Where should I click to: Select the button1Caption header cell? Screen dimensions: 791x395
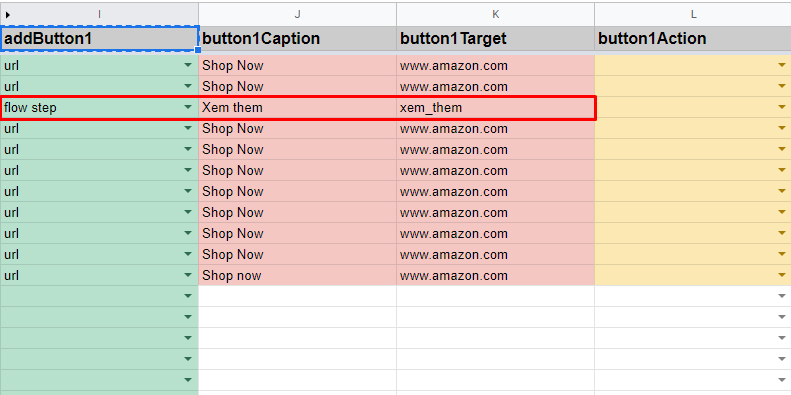[298, 38]
